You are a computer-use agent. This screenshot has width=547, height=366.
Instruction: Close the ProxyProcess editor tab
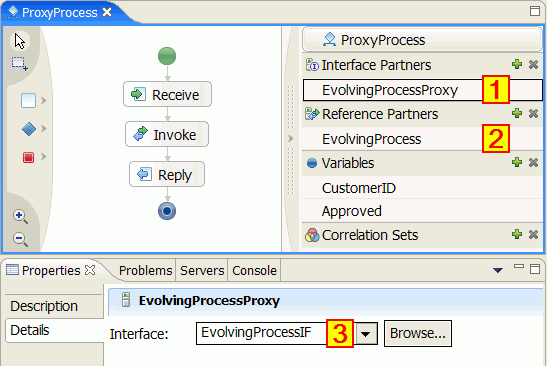click(107, 12)
